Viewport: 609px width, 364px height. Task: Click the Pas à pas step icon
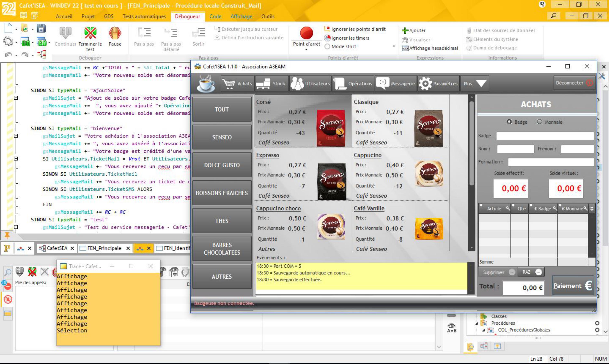[144, 32]
